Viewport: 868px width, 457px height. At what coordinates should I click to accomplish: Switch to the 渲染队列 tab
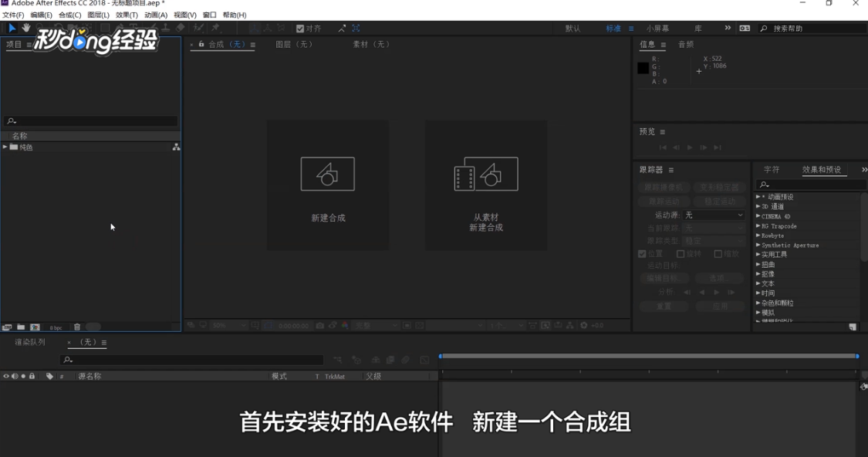click(30, 342)
